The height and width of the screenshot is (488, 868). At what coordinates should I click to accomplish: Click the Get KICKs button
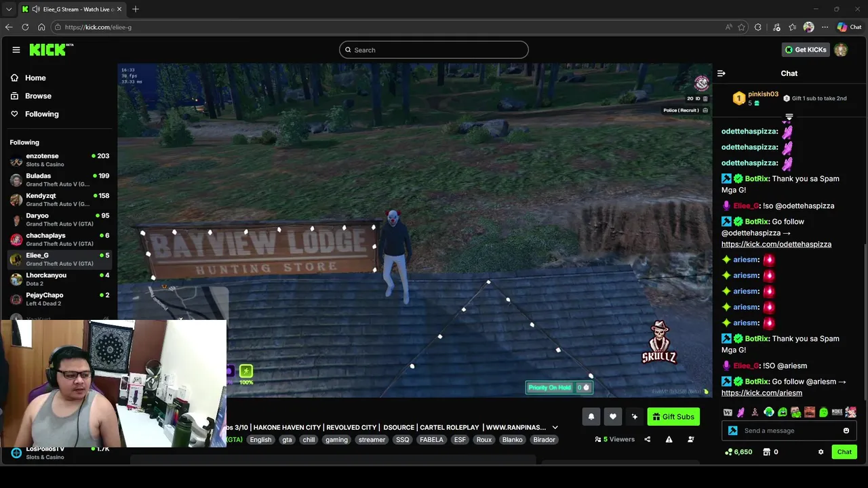point(806,49)
